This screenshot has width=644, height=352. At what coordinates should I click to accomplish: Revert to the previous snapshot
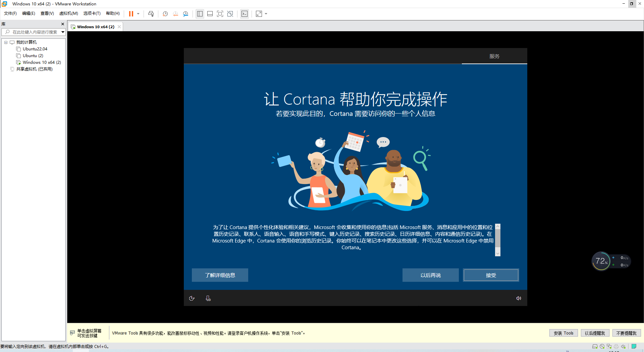click(175, 14)
